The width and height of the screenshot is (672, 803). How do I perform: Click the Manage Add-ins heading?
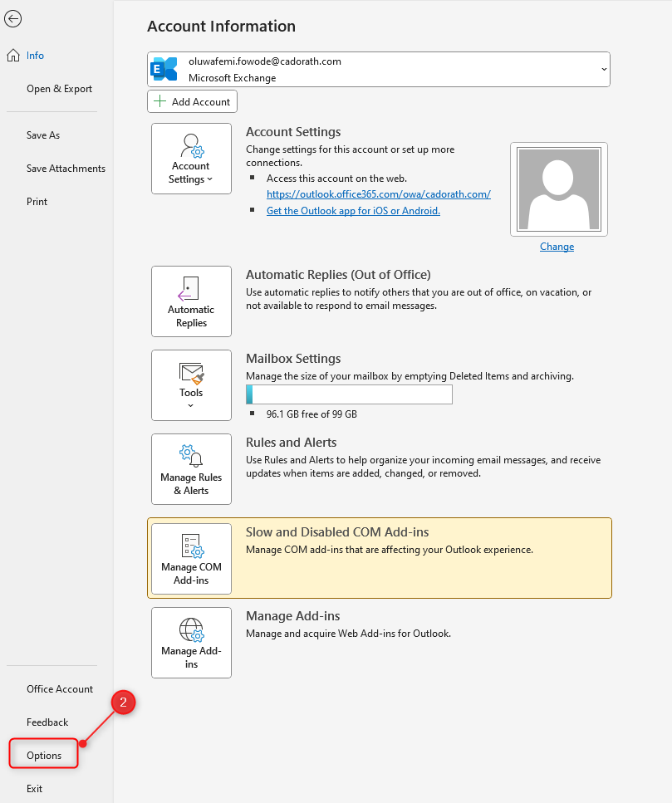point(293,616)
